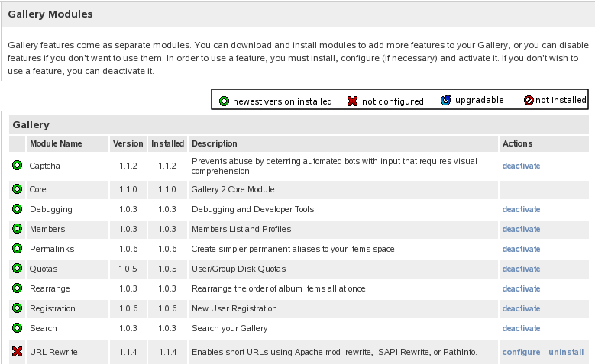Select the Permalinks module name
Screen dimensions: 595x364
(x=52, y=249)
